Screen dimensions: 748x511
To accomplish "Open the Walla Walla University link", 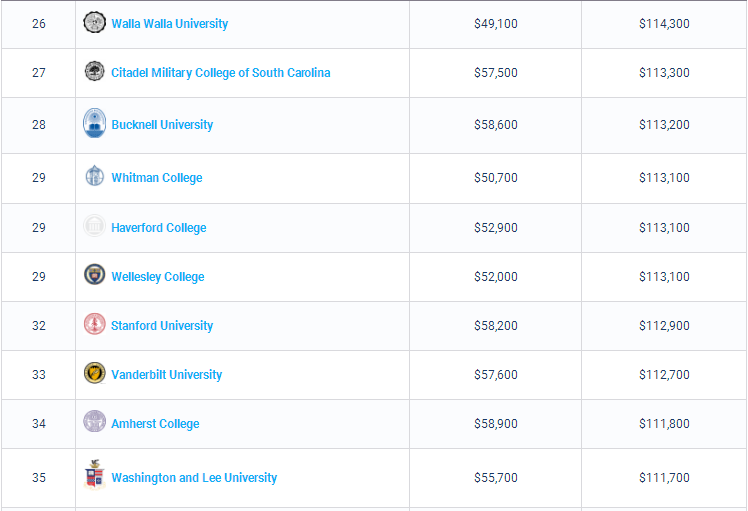I will 169,23.
